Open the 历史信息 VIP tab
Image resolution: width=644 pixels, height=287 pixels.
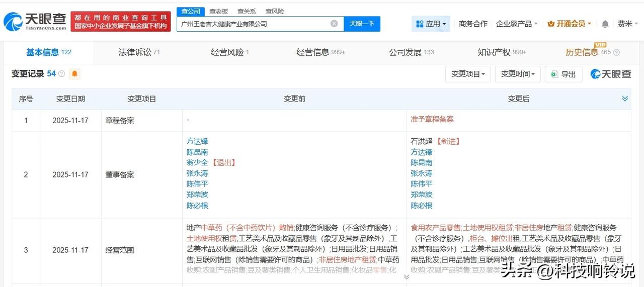[588, 52]
